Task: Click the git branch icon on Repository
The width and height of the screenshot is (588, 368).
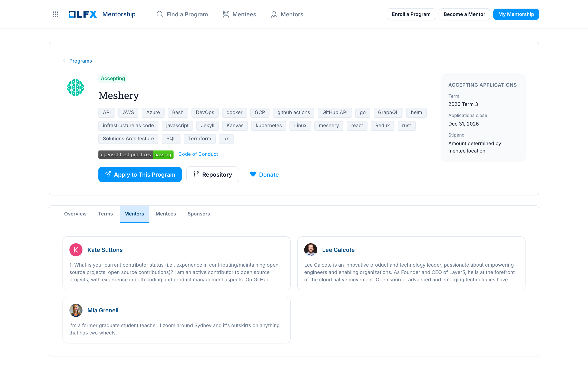Action: pyautogui.click(x=196, y=174)
